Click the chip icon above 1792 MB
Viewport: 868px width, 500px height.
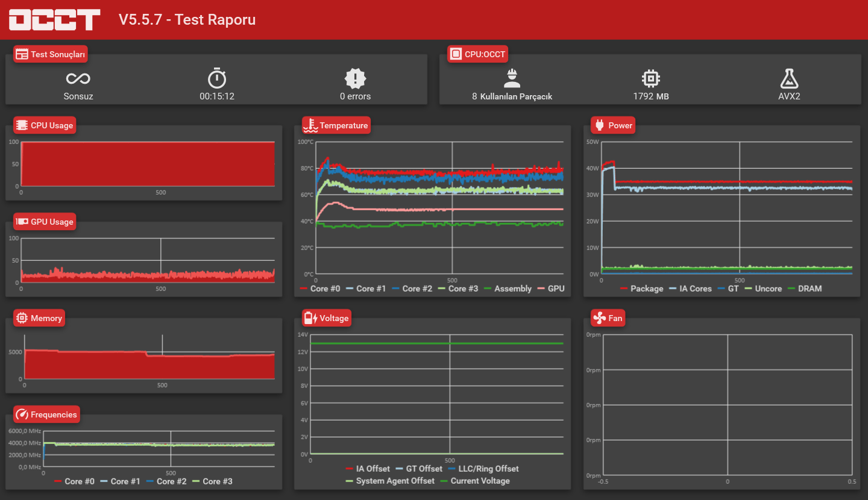tap(651, 78)
